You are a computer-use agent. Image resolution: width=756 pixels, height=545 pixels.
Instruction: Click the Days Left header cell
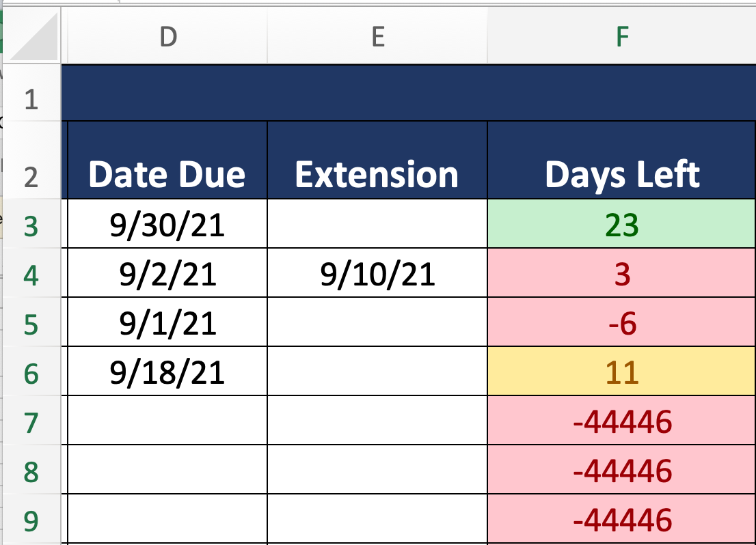(x=621, y=175)
